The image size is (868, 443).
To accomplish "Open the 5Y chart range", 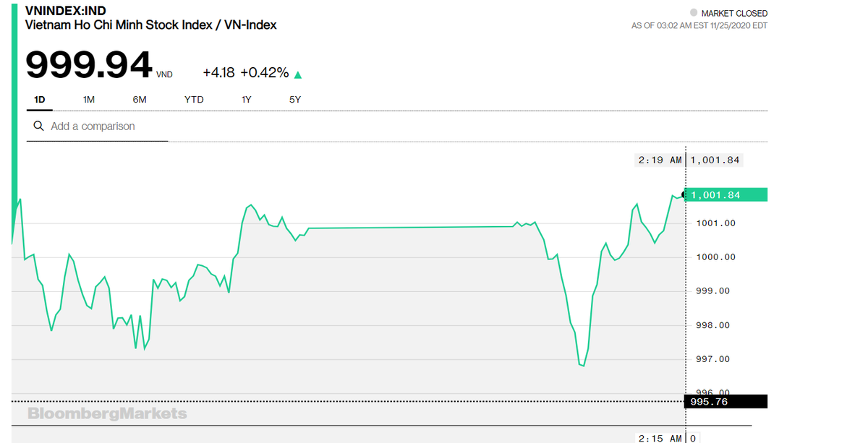I will 294,100.
